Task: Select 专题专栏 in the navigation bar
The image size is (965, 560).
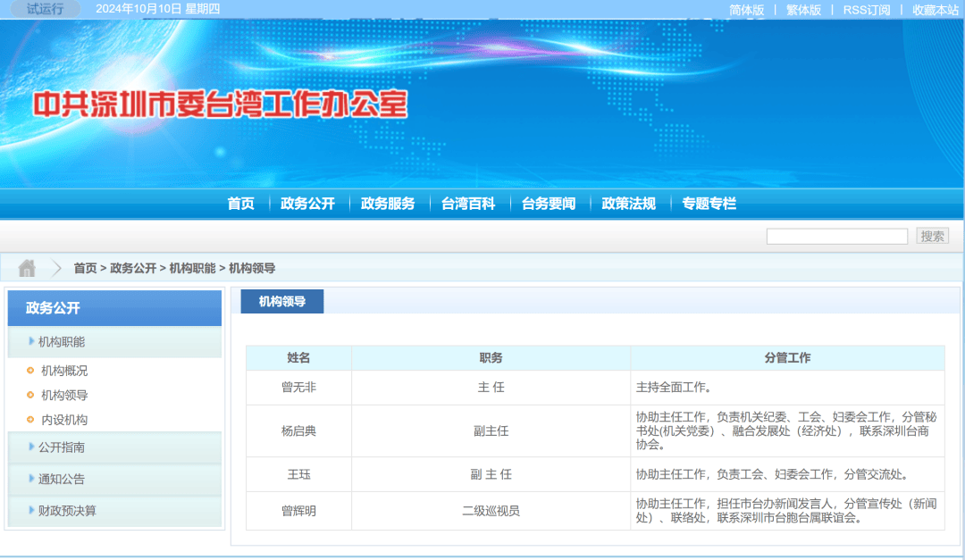Action: [x=709, y=204]
